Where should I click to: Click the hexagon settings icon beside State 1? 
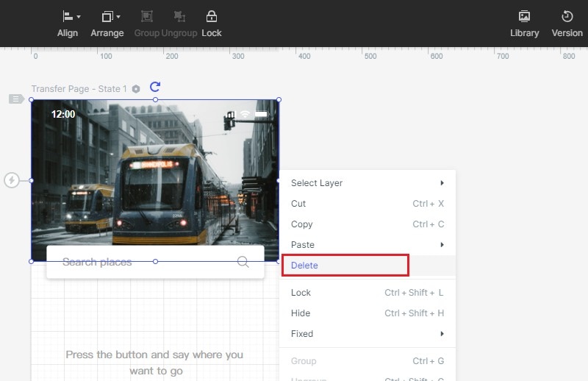tap(136, 89)
